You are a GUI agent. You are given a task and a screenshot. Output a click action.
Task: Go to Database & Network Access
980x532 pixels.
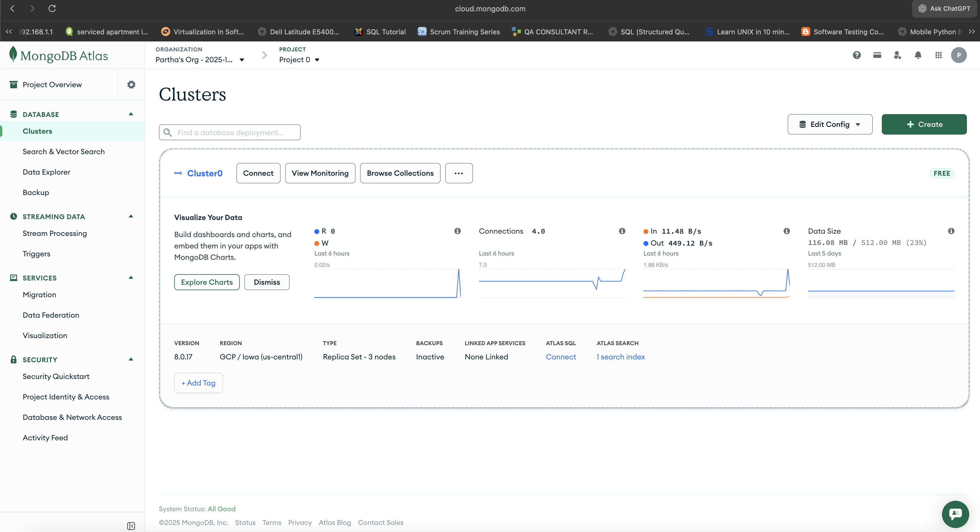point(72,417)
